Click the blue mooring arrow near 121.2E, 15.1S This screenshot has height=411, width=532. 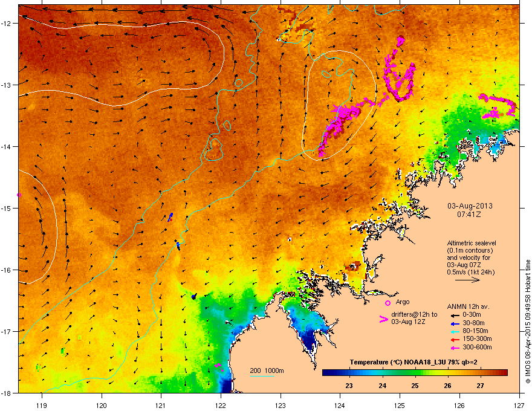(170, 217)
